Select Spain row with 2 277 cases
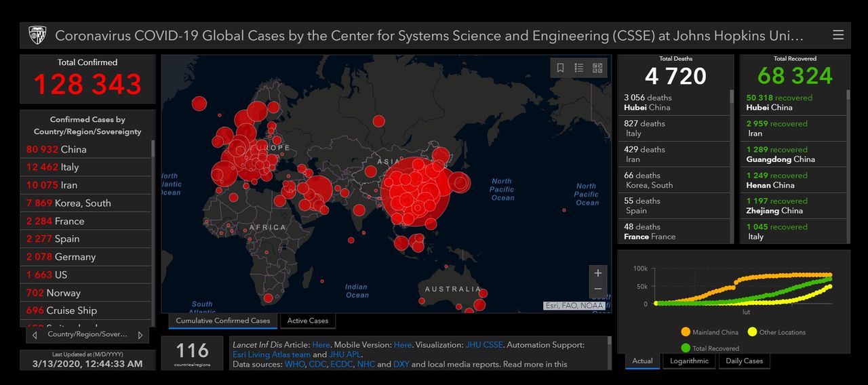The image size is (868, 385). tap(85, 239)
